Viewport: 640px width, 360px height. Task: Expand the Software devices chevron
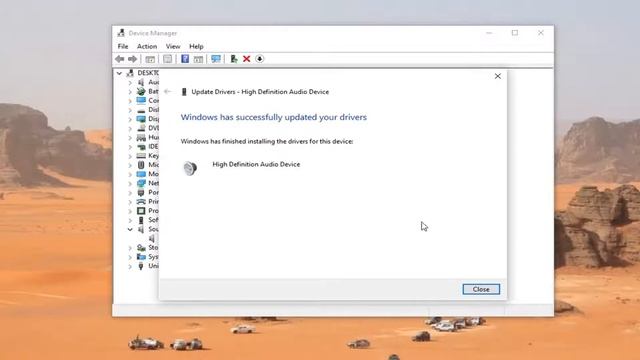click(x=130, y=220)
